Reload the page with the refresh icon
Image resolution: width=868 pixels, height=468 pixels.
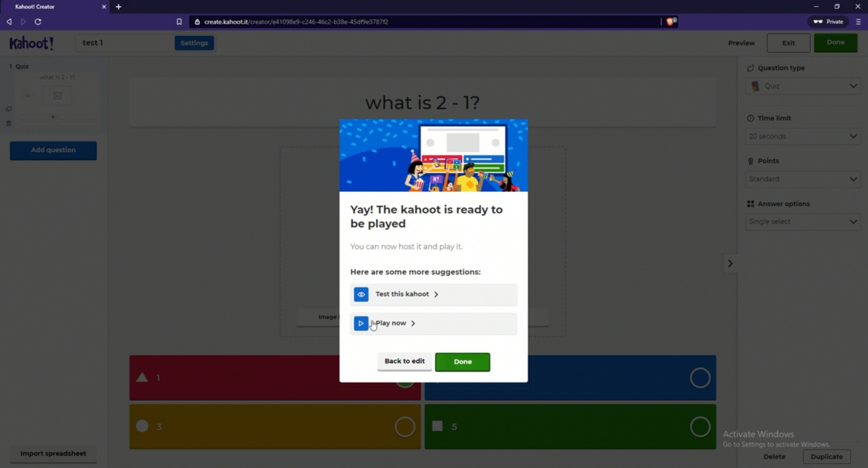tap(38, 22)
